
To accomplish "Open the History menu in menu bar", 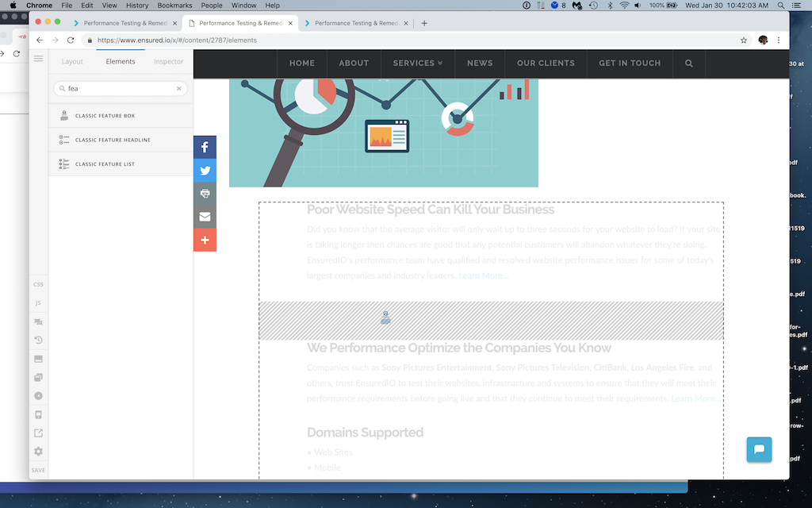I will click(137, 6).
